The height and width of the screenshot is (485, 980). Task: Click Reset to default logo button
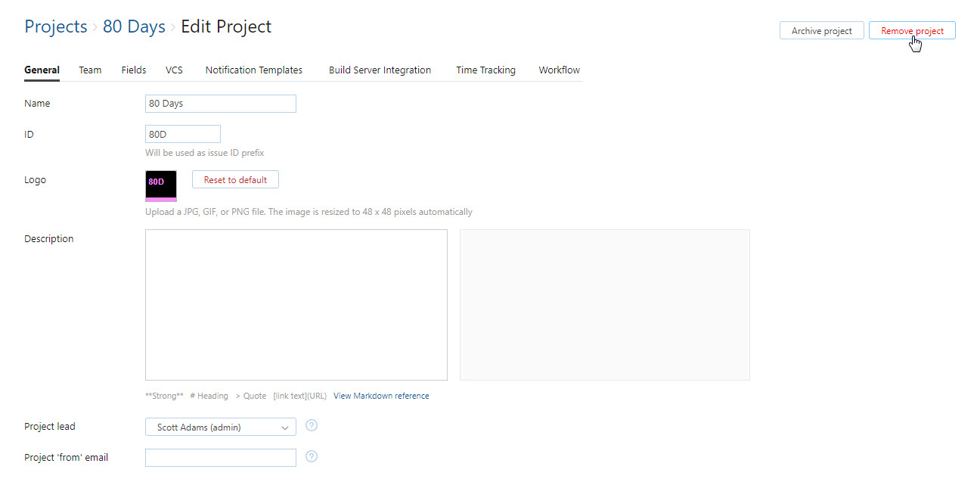pos(235,180)
